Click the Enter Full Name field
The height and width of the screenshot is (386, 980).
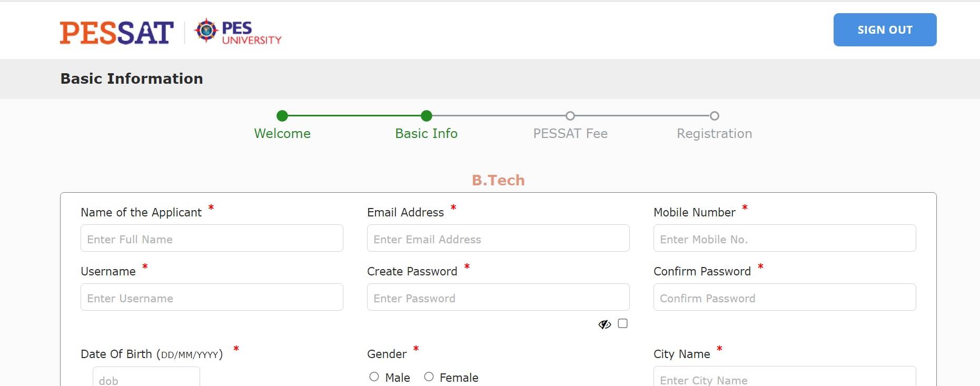(211, 239)
